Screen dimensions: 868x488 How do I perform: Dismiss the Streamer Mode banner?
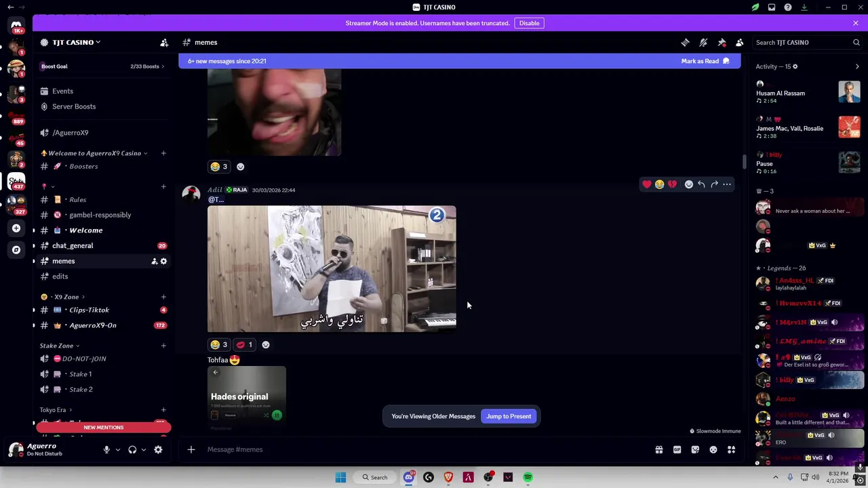tap(856, 23)
